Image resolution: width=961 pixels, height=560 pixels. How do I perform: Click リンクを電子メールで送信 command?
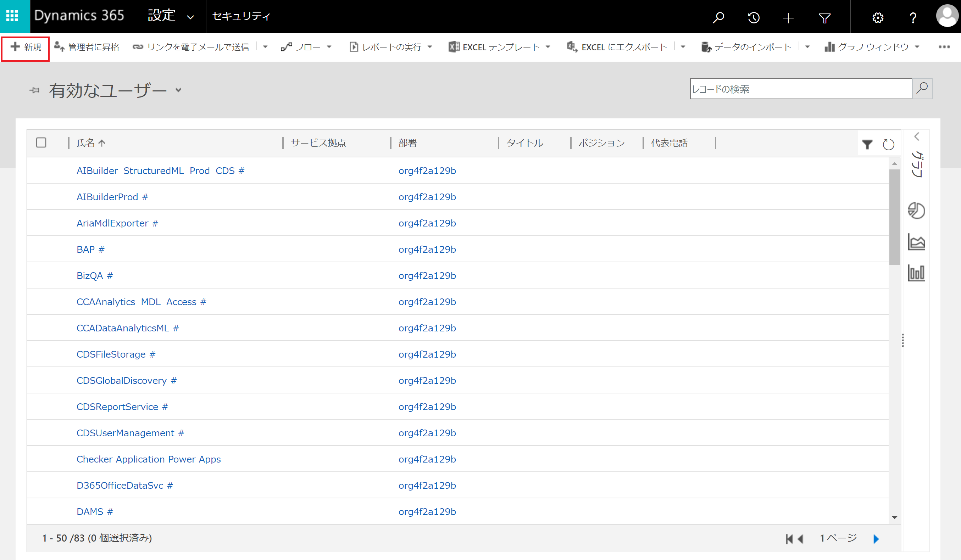(191, 47)
